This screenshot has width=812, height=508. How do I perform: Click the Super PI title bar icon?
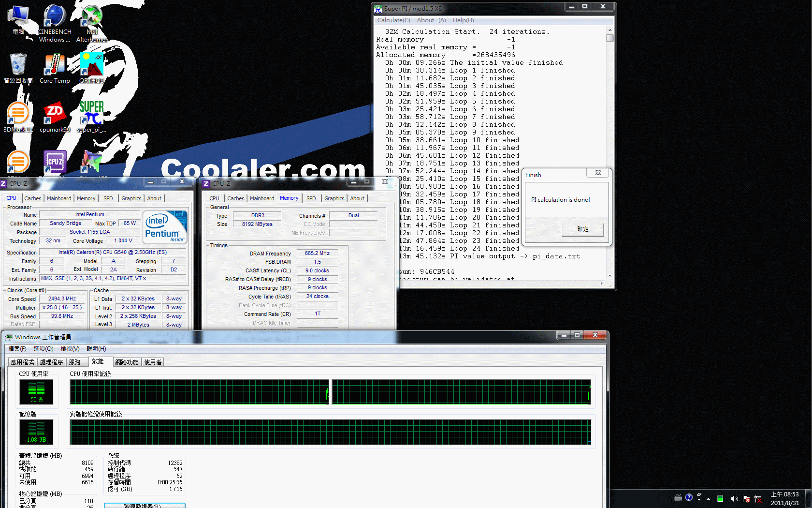pyautogui.click(x=378, y=8)
